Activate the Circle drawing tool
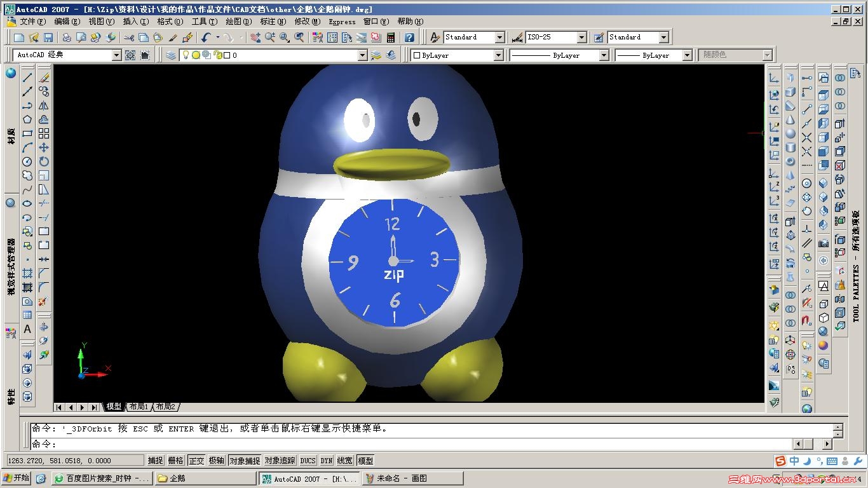Viewport: 868px width, 488px height. [27, 161]
